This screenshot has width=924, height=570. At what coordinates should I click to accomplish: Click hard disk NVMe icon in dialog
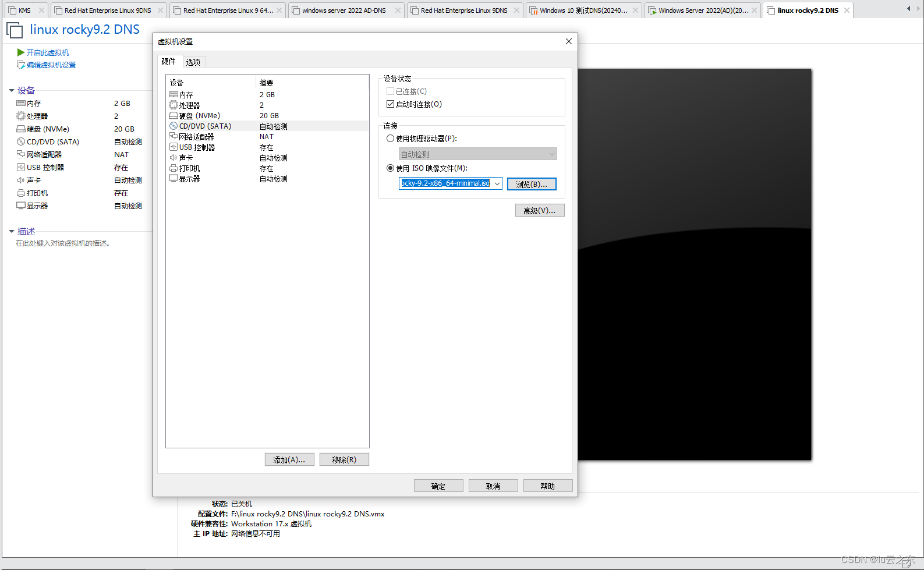173,115
